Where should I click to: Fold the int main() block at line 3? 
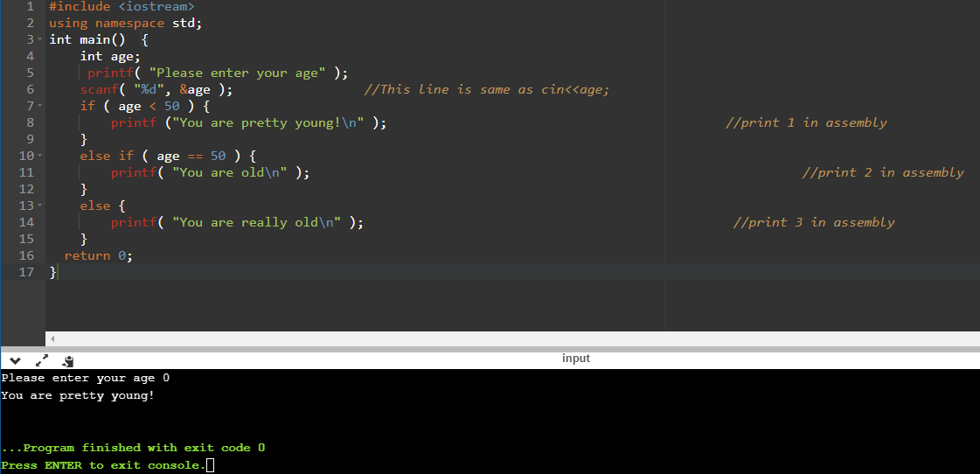(39, 39)
